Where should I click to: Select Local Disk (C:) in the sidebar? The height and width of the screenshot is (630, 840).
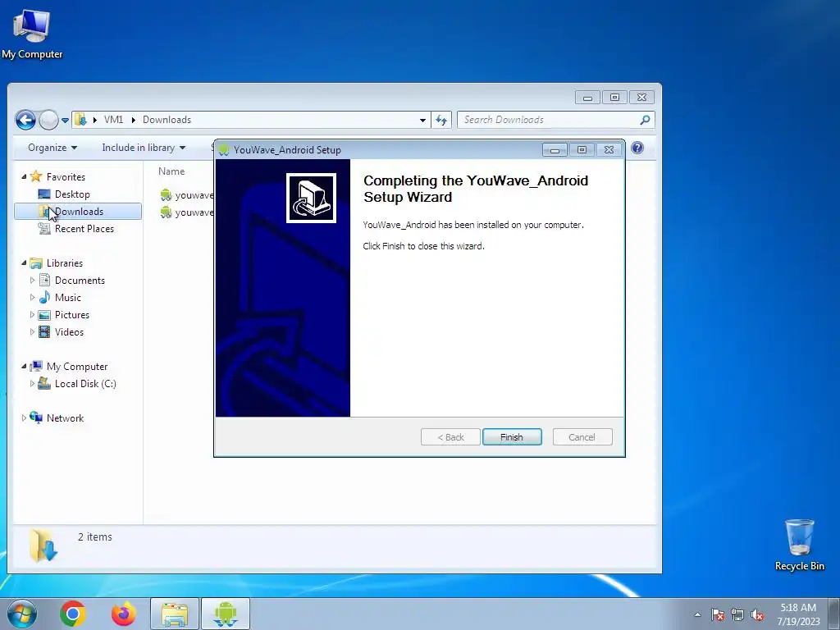click(x=85, y=384)
